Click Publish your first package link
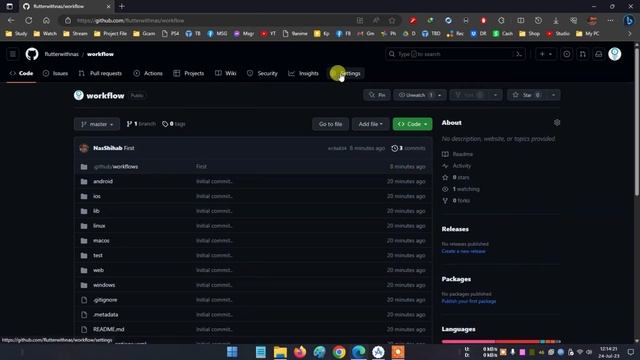 (x=469, y=301)
